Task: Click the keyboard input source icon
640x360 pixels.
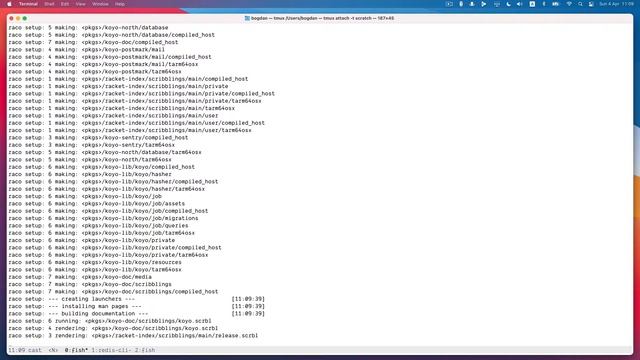Action: pos(532,4)
